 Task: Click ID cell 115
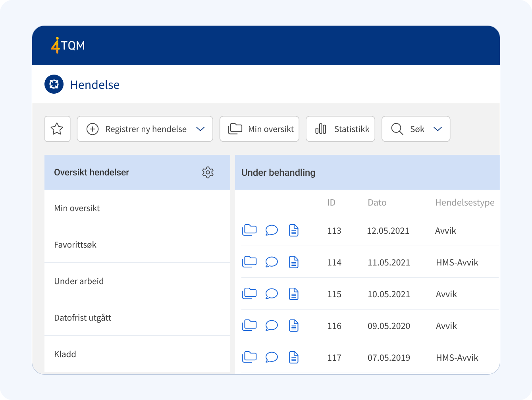pyautogui.click(x=334, y=294)
